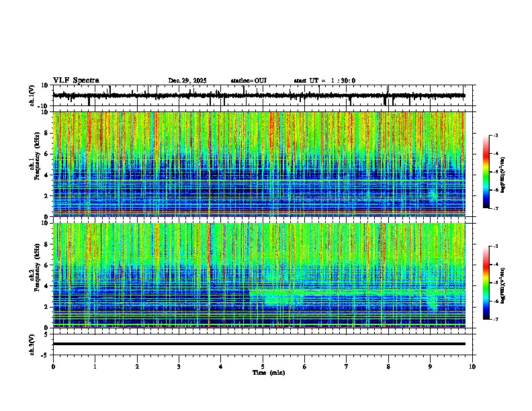This screenshot has height=411, width=532.
Task: Click time axis tick label "8"
Action: pyautogui.click(x=388, y=367)
